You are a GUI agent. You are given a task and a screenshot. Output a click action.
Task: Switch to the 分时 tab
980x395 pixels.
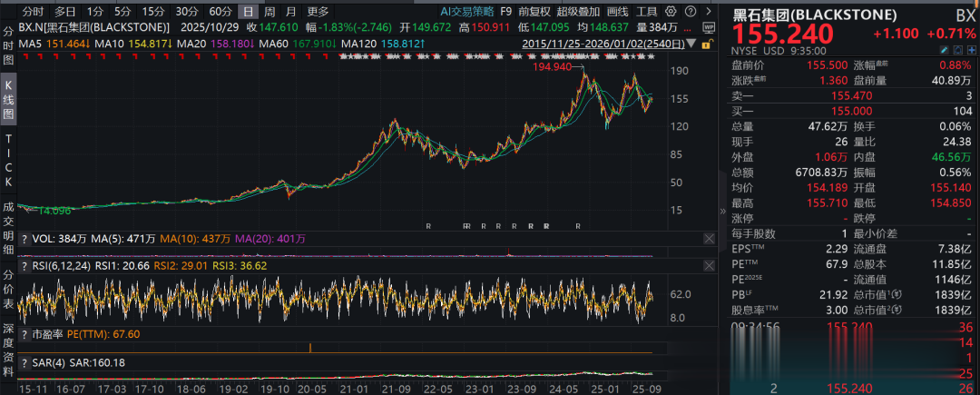(x=32, y=13)
